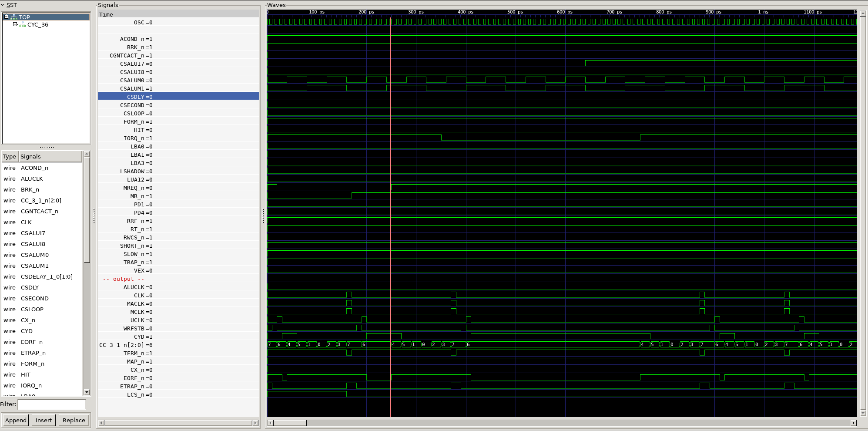Click the Type column header

click(x=10, y=157)
